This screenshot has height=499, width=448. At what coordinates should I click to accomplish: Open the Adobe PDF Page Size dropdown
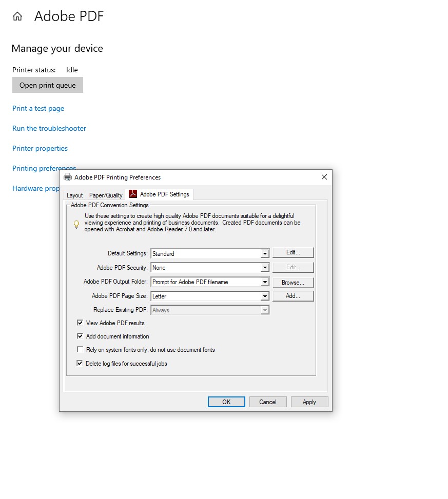[x=265, y=296]
